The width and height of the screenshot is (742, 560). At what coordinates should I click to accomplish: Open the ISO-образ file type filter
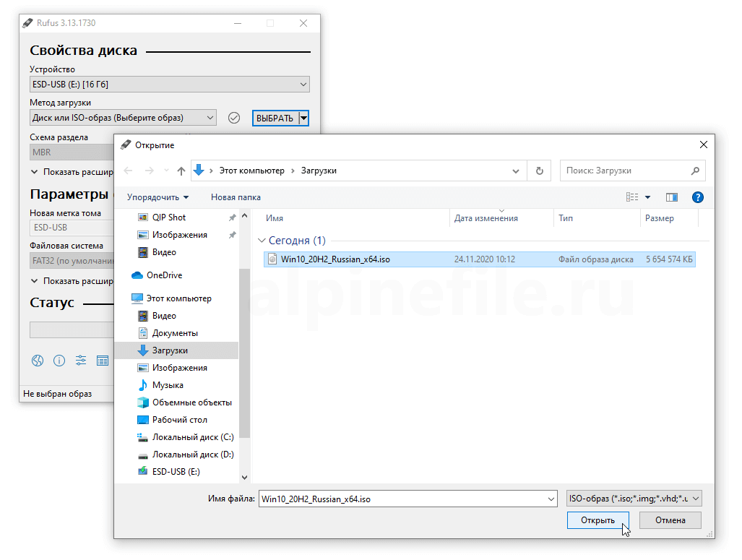pyautogui.click(x=634, y=499)
